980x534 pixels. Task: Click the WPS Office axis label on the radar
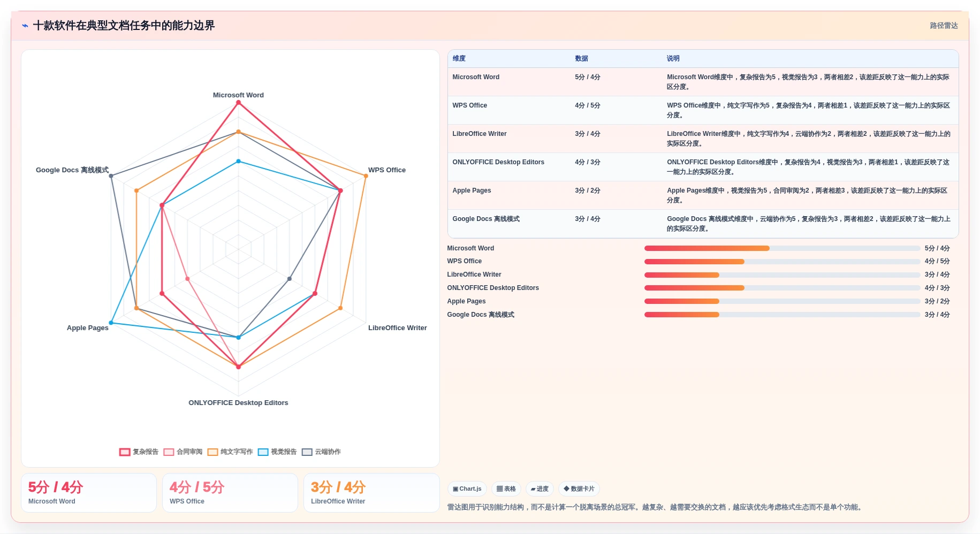[x=387, y=170]
